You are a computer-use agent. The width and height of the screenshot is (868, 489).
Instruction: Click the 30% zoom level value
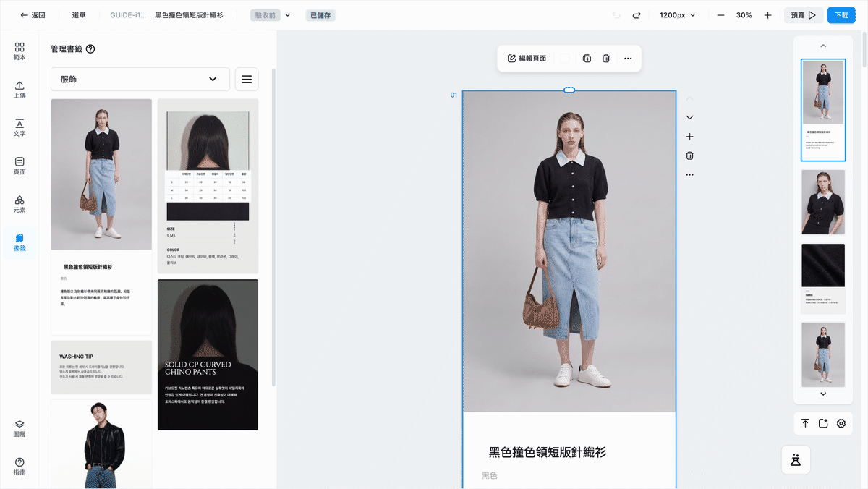[744, 15]
